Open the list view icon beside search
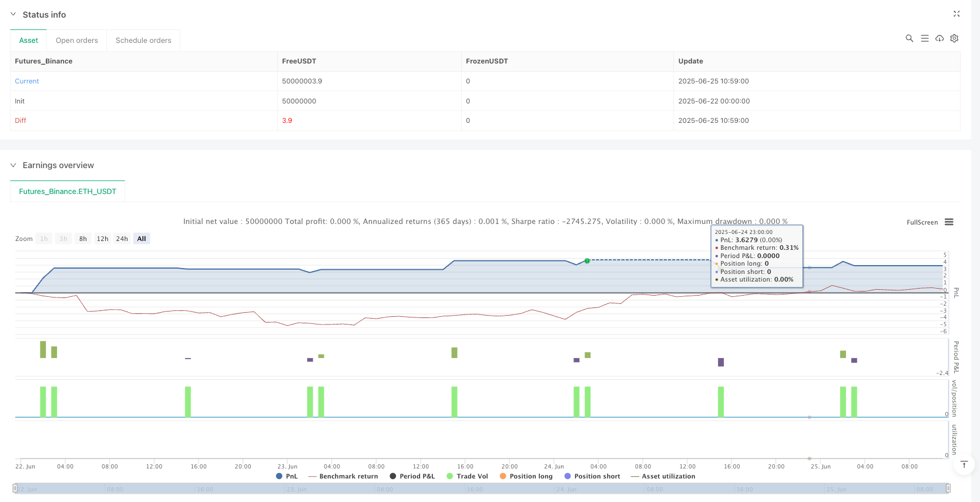This screenshot has width=980, height=502. (924, 38)
